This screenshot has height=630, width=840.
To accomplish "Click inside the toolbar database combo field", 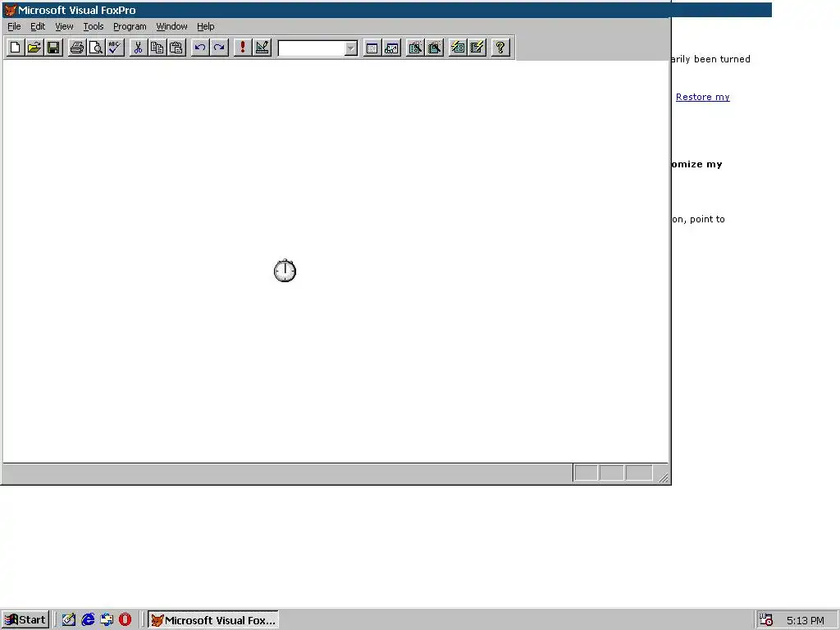I will click(311, 48).
